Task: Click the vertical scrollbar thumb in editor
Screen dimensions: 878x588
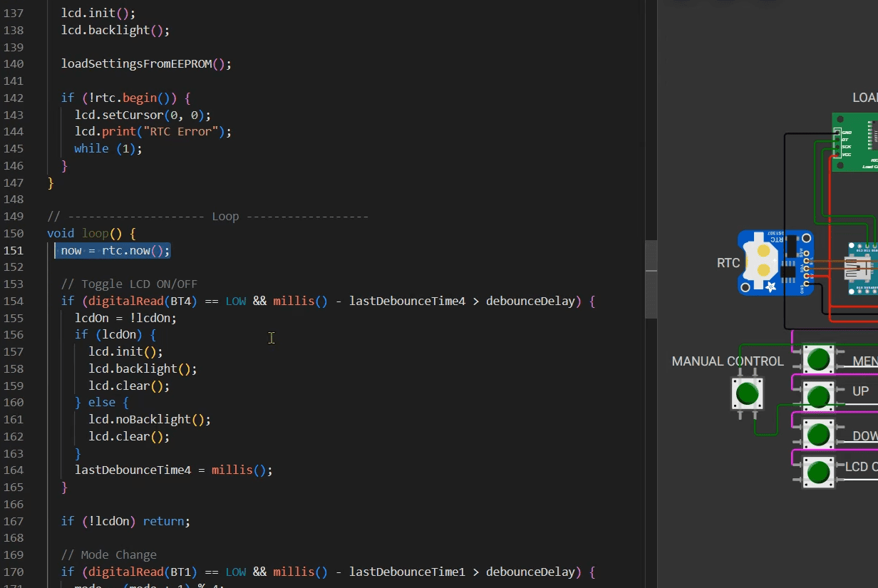Action: coord(651,279)
